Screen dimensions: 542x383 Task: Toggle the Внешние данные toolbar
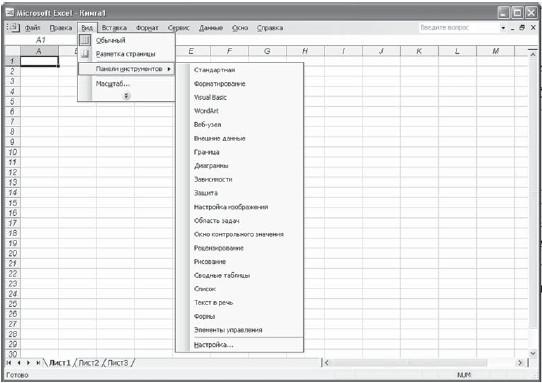[240, 138]
